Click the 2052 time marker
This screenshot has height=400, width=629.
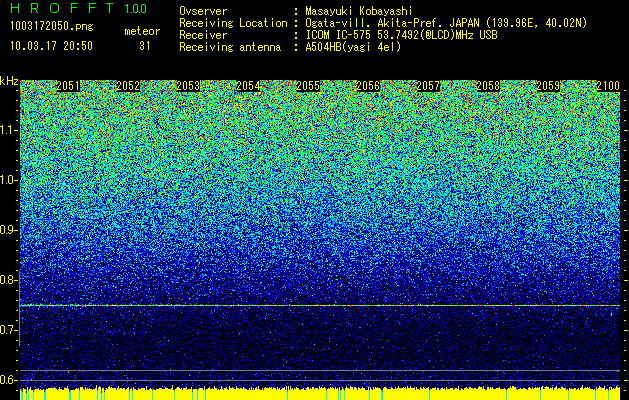(x=128, y=86)
